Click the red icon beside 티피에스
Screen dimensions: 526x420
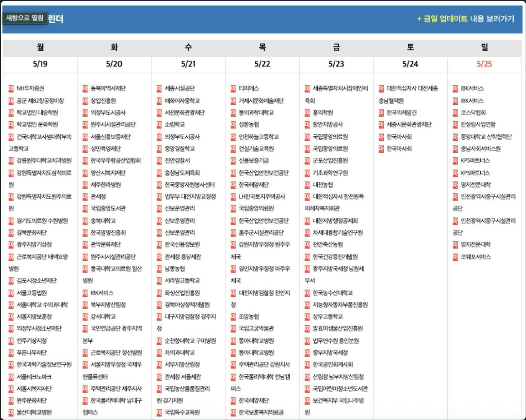[x=233, y=89]
